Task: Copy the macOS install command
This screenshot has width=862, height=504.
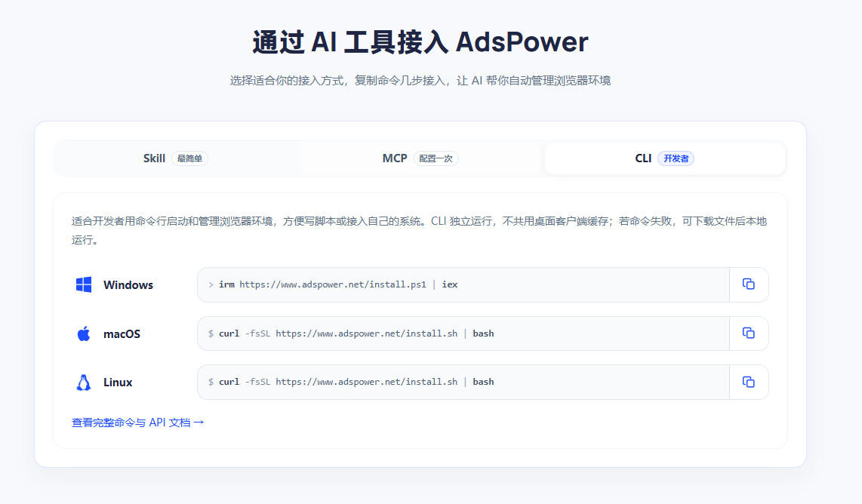Action: coord(748,333)
